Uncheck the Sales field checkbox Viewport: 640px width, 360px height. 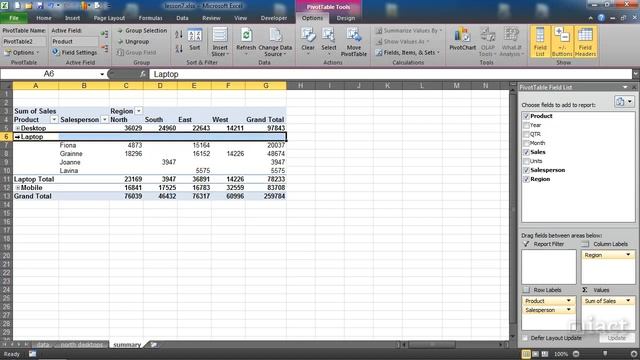click(x=526, y=152)
